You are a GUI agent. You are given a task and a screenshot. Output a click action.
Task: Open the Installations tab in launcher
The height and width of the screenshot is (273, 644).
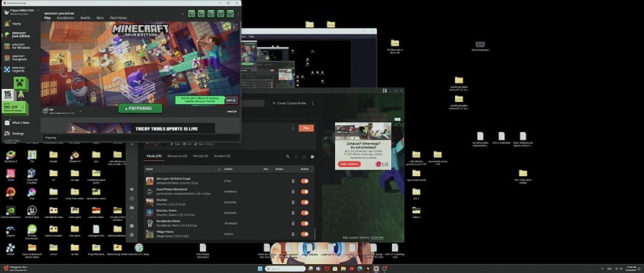coord(65,18)
